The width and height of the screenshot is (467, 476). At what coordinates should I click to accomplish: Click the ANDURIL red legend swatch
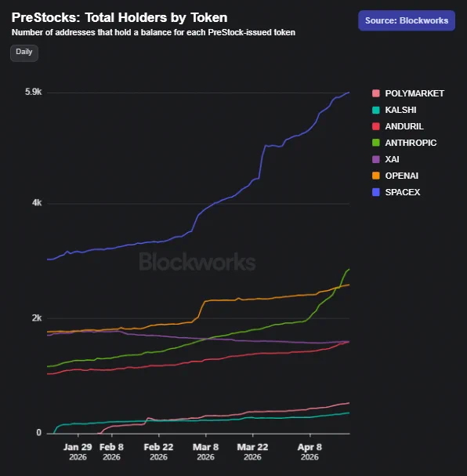click(x=376, y=126)
